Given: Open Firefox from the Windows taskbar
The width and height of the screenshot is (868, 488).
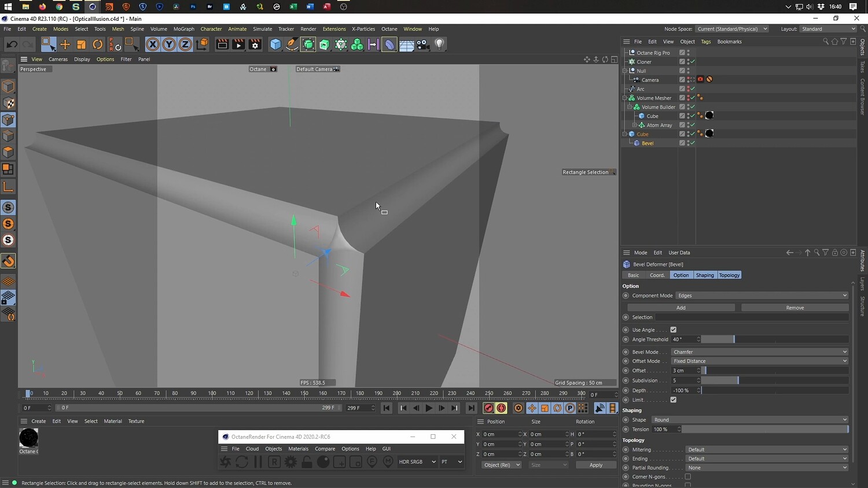Looking at the screenshot, I should pos(42,6).
